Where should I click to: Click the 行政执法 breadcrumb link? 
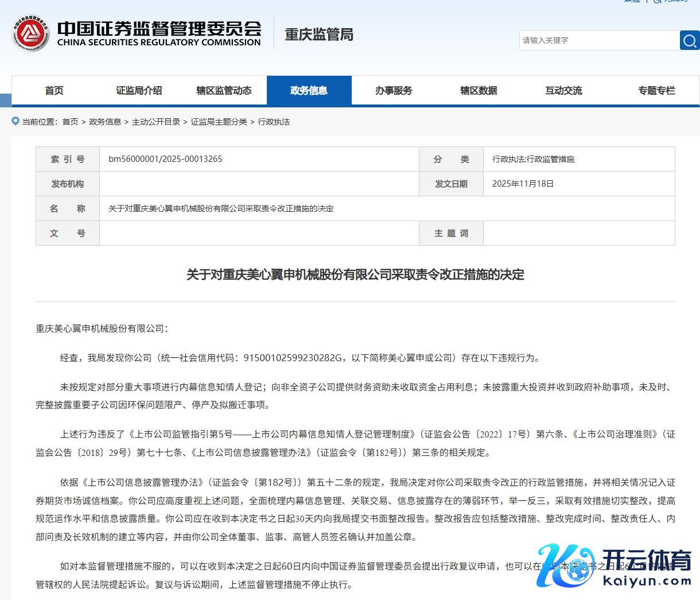click(x=274, y=122)
